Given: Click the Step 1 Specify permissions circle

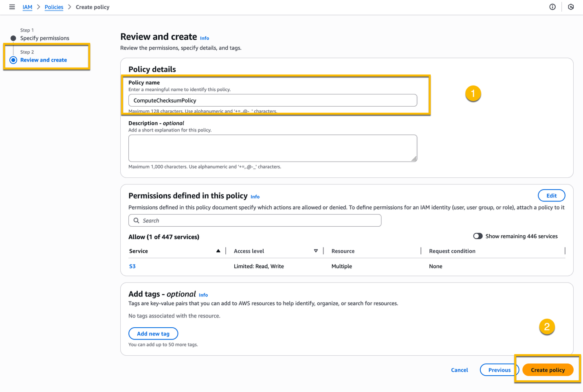Looking at the screenshot, I should point(13,38).
